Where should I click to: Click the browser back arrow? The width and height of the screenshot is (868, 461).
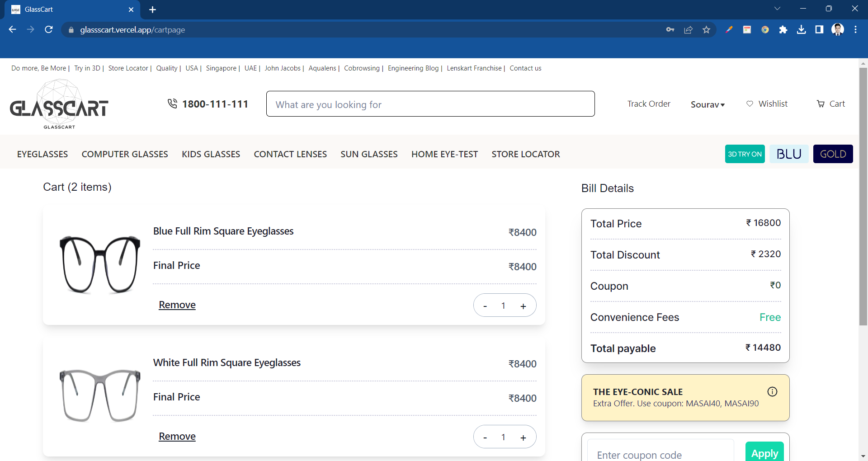[x=12, y=29]
